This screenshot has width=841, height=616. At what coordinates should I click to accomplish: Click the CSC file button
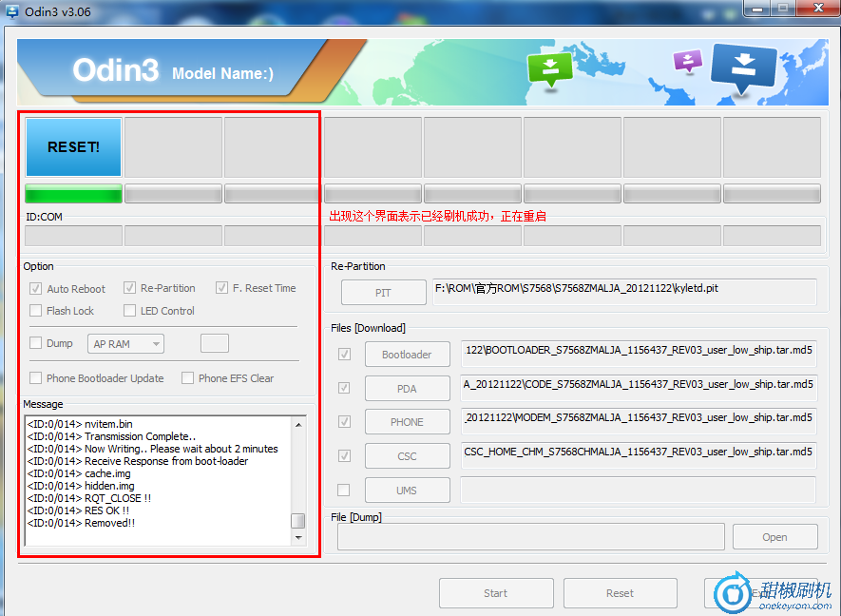point(407,455)
